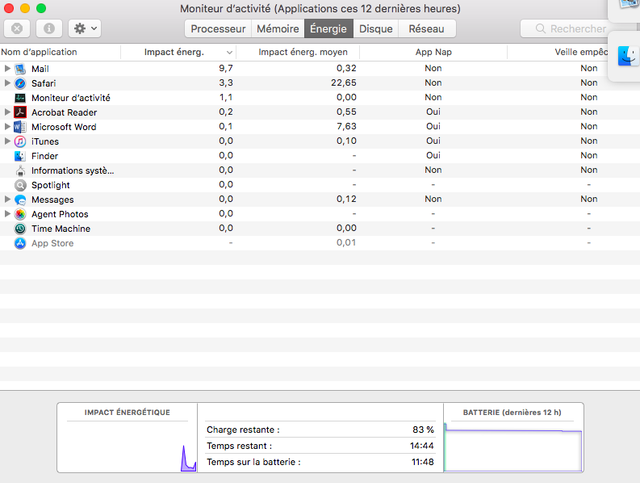Click the Impact énergétique graph
This screenshot has width=640, height=483.
(127, 447)
